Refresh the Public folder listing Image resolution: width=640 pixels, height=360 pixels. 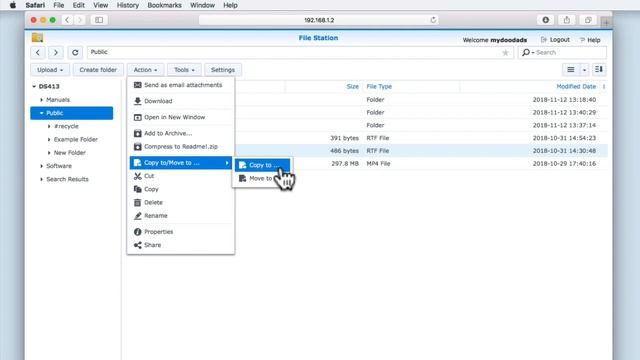pyautogui.click(x=75, y=52)
